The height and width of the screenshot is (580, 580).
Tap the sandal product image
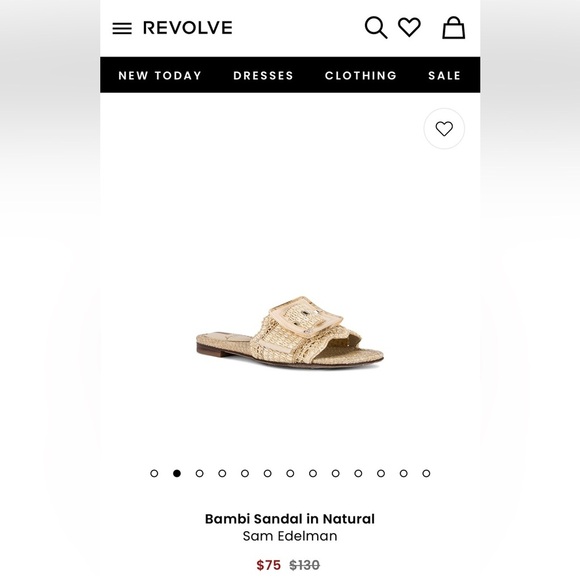pyautogui.click(x=290, y=332)
